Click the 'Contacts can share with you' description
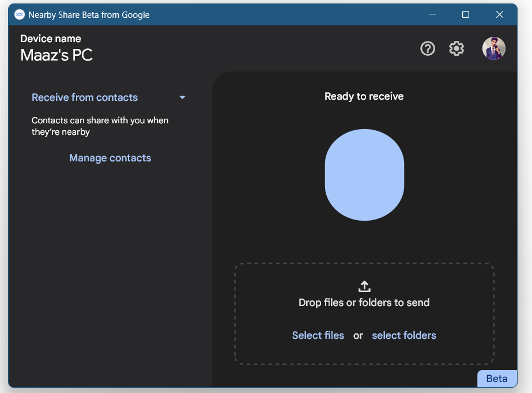The width and height of the screenshot is (532, 393). (100, 126)
